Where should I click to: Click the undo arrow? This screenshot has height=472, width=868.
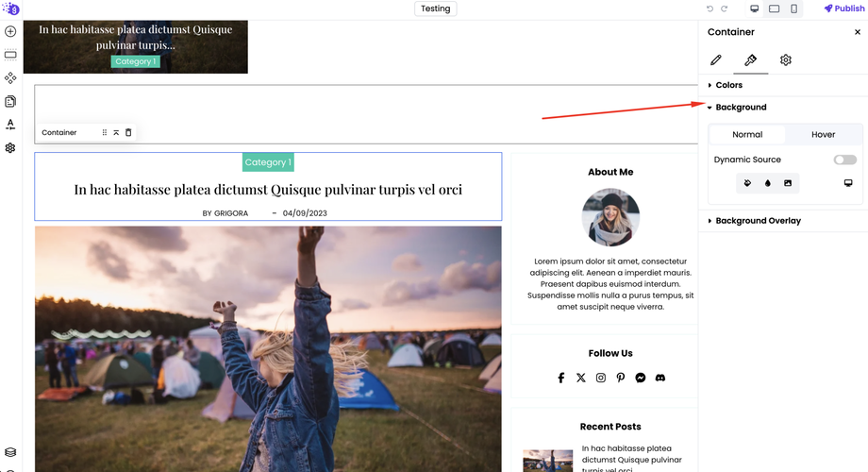click(x=710, y=8)
